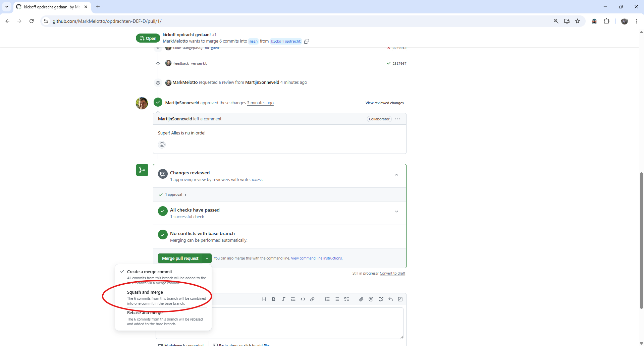Open MarkMelotto profile in review request
The width and height of the screenshot is (644, 346).
coord(185,82)
